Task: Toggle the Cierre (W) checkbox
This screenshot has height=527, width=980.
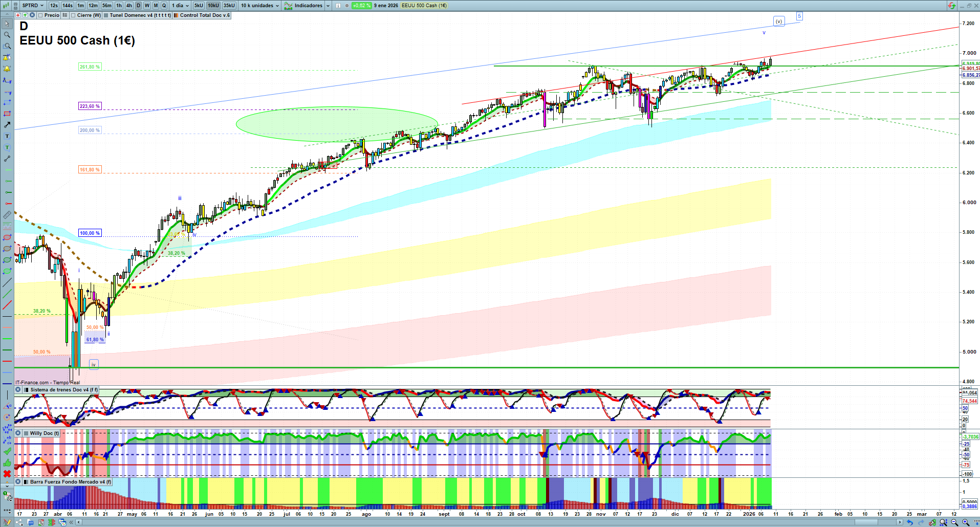Action: pyautogui.click(x=73, y=15)
